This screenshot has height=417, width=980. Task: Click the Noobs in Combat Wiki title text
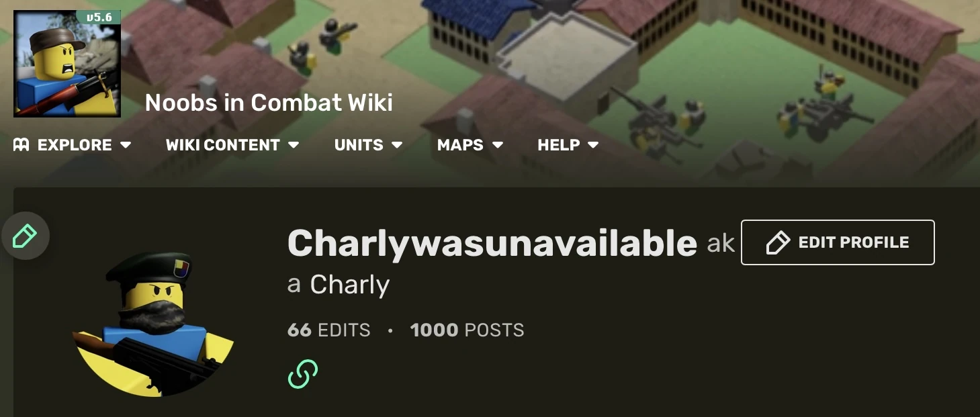269,102
